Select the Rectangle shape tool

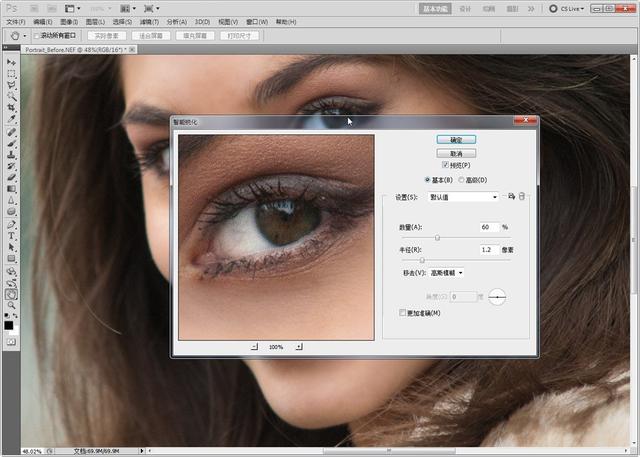coord(11,259)
